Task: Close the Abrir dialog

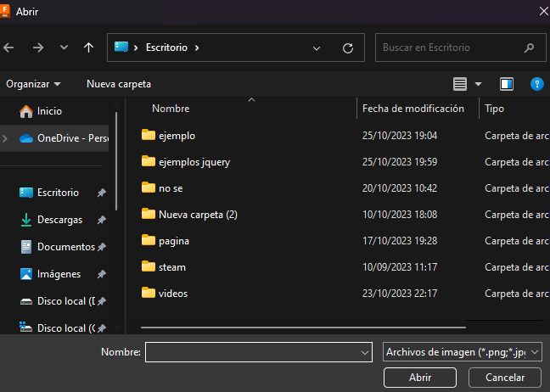Action: pos(543,12)
